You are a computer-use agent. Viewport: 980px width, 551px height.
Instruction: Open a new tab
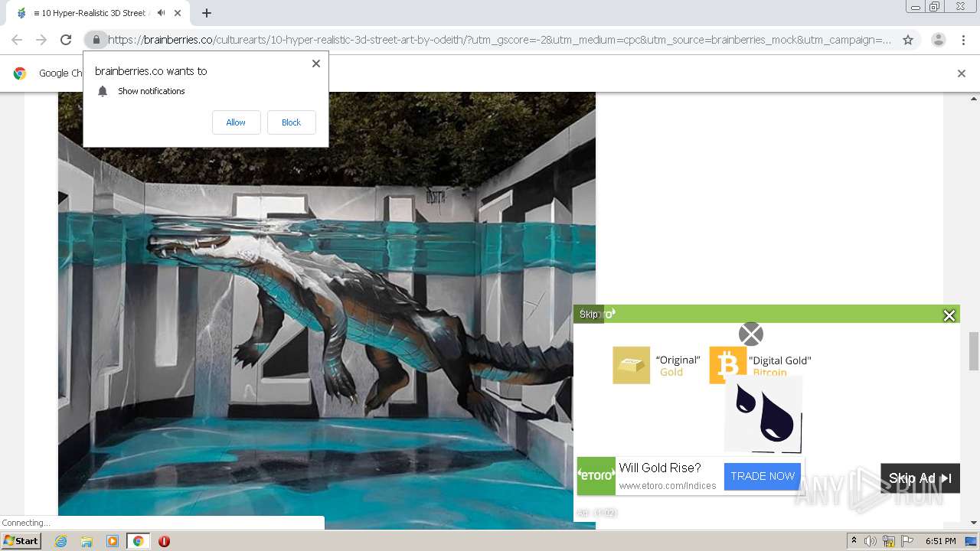pos(207,13)
